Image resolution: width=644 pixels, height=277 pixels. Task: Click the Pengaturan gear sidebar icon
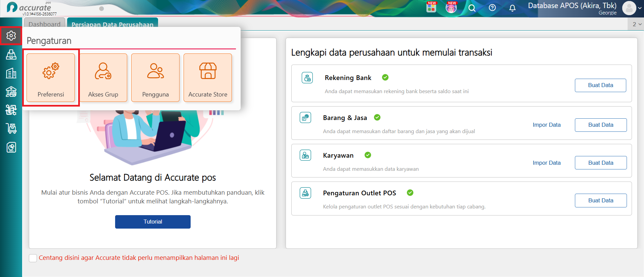11,36
